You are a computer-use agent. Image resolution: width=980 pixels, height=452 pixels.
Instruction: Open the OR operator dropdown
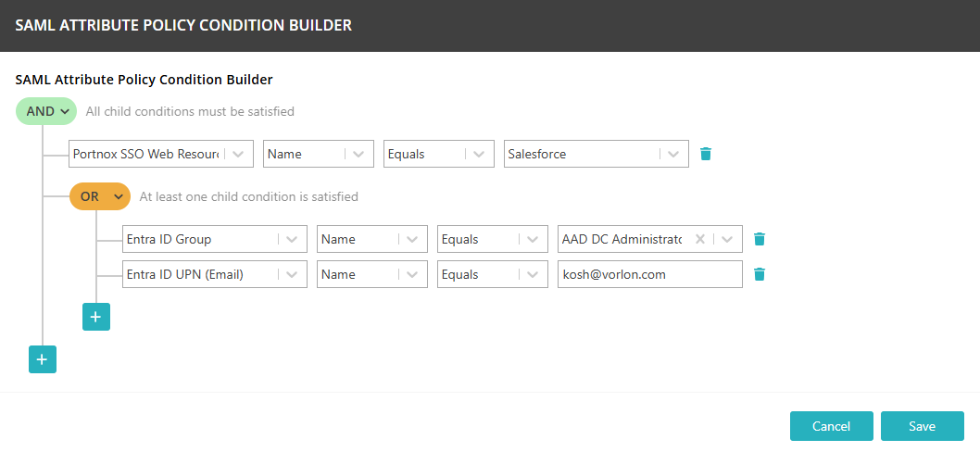(x=100, y=196)
